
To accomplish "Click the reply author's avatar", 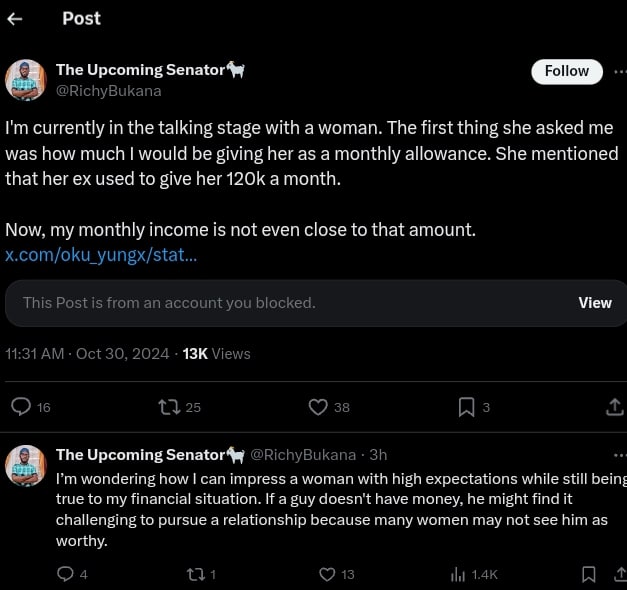I will pyautogui.click(x=26, y=465).
